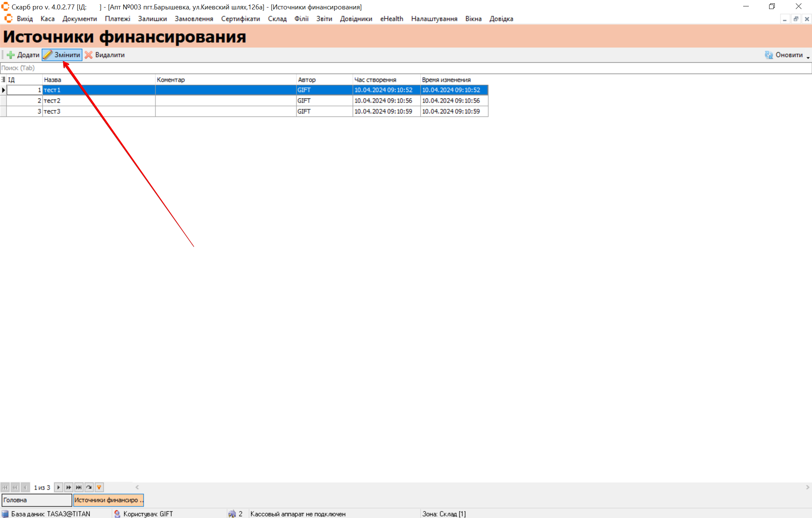Click the refresh-data curved arrow navigator button

89,487
